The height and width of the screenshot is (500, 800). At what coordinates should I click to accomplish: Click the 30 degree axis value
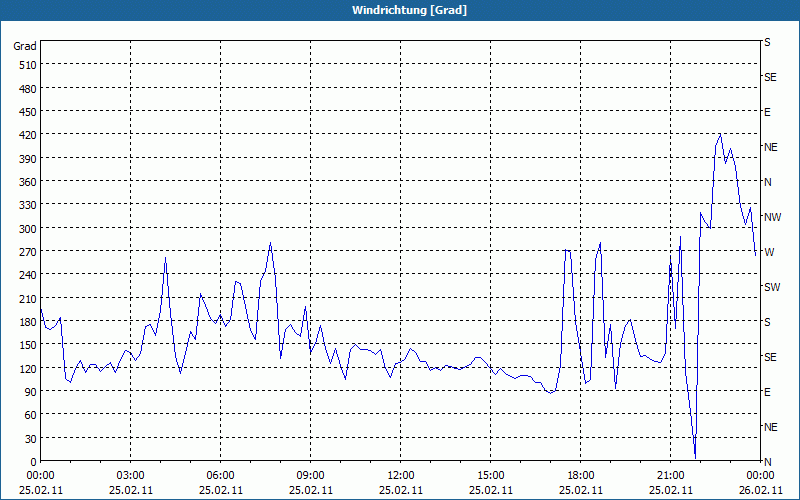coord(30,439)
